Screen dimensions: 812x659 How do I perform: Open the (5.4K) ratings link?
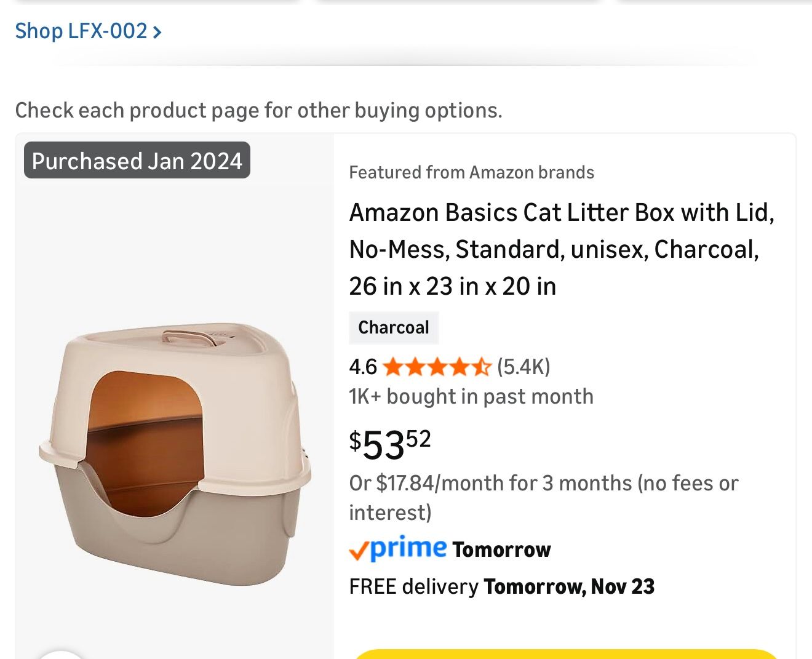[x=523, y=367]
